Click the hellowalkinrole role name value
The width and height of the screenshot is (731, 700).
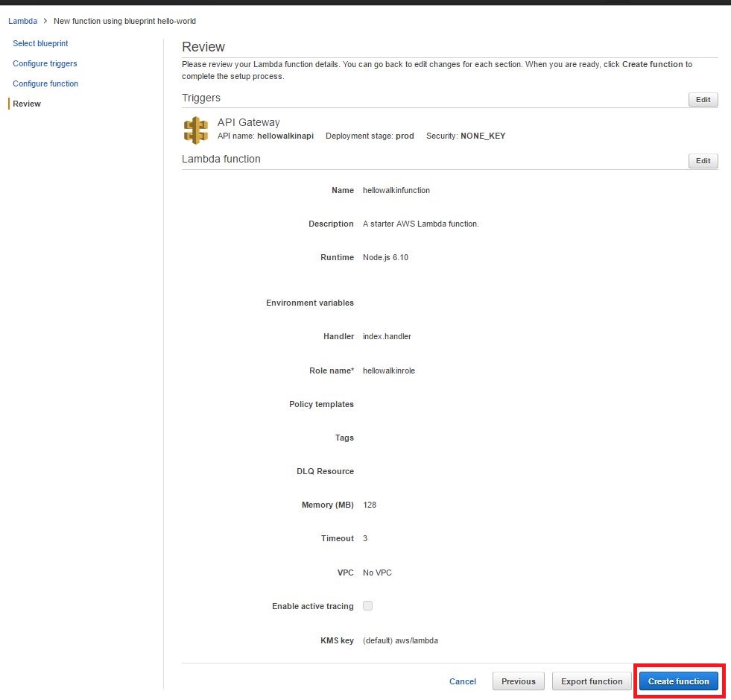tap(388, 371)
